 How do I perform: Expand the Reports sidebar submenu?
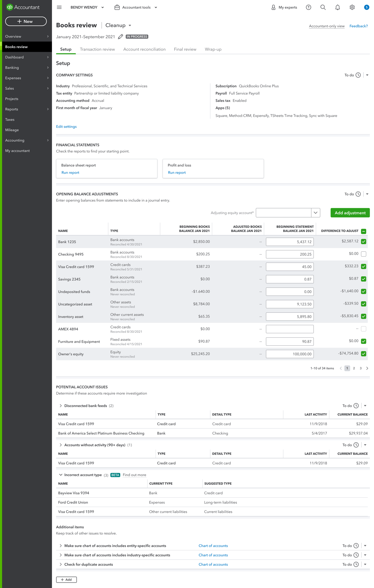tap(48, 109)
